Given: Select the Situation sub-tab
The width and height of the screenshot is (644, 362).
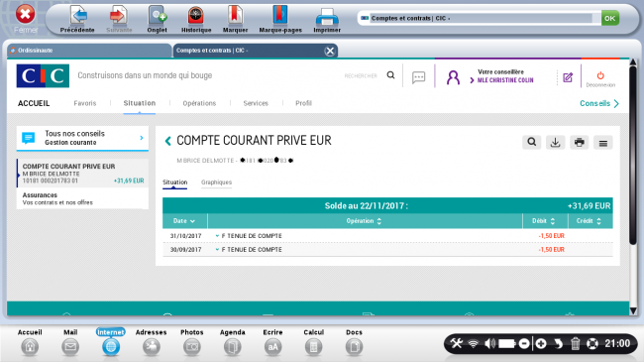Looking at the screenshot, I should coord(175,182).
